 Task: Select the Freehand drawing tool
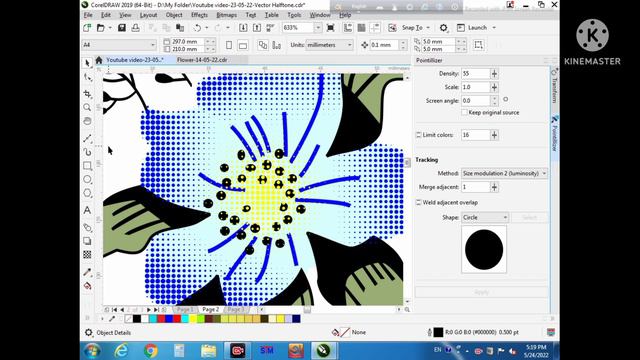tap(87, 138)
